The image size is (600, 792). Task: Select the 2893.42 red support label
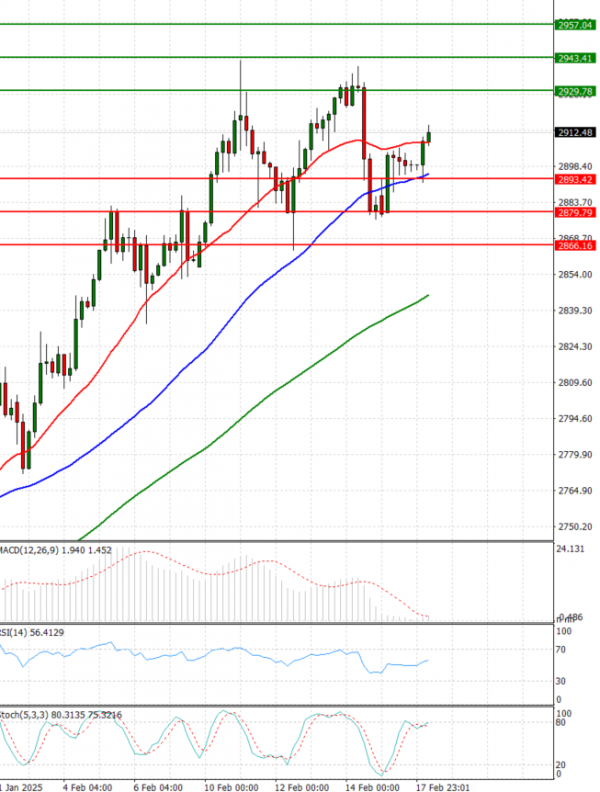click(x=575, y=179)
